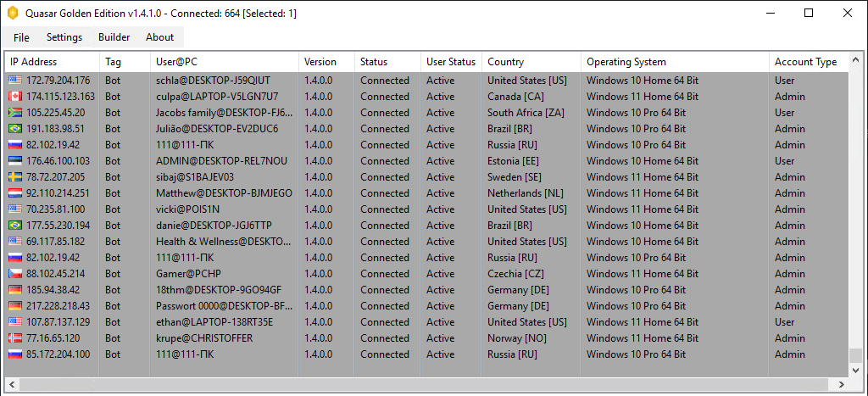Sort list by IP Address column header
The image size is (868, 396).
[x=52, y=62]
